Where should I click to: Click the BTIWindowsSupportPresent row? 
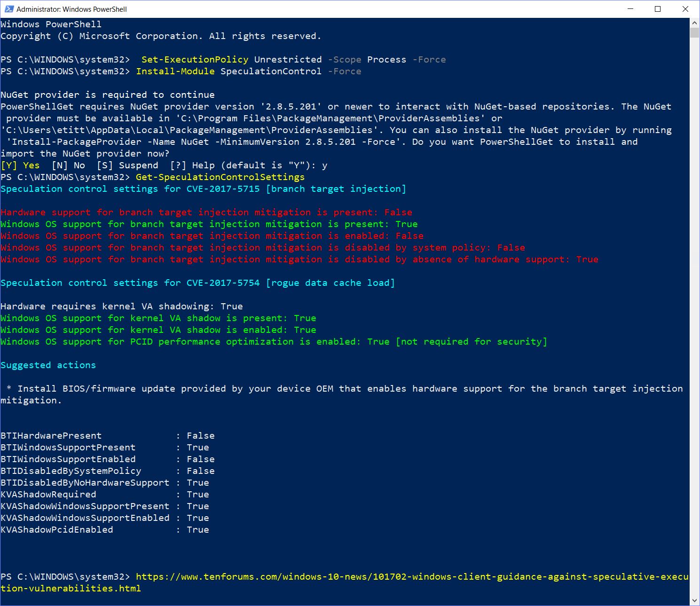point(105,448)
